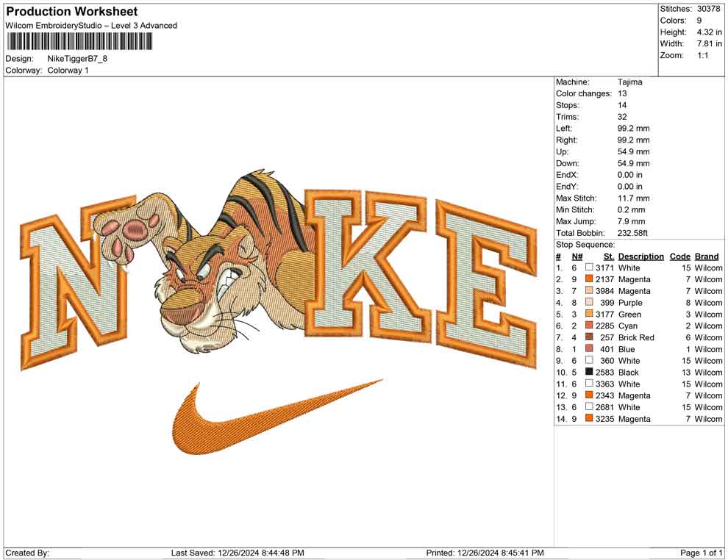Click the Total Bobbin value '232.58ft'
728x560 pixels.
click(632, 233)
